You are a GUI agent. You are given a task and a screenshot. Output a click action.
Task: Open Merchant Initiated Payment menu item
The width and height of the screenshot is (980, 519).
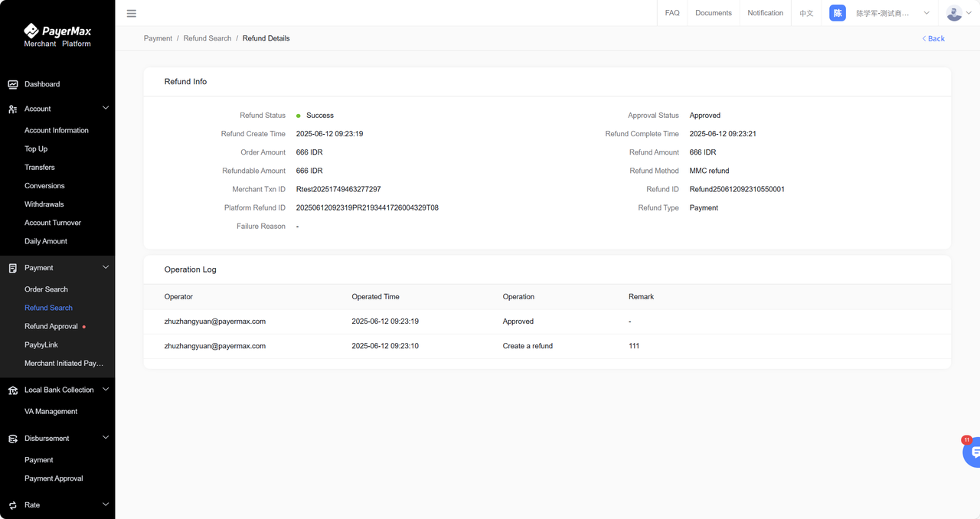[x=64, y=364]
